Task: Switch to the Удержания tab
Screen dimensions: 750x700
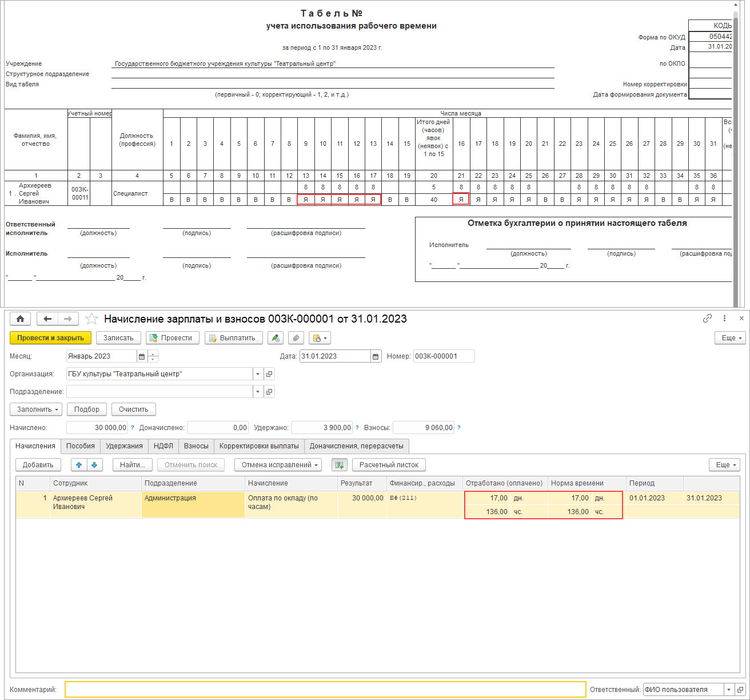Action: coord(124,446)
